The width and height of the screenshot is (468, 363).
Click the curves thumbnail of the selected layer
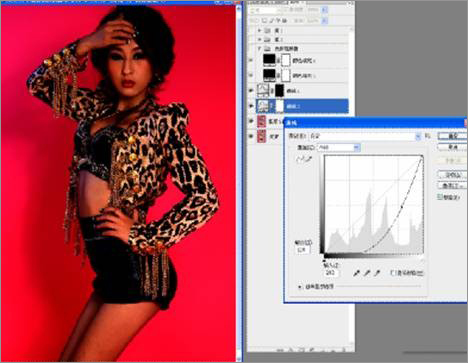point(263,106)
